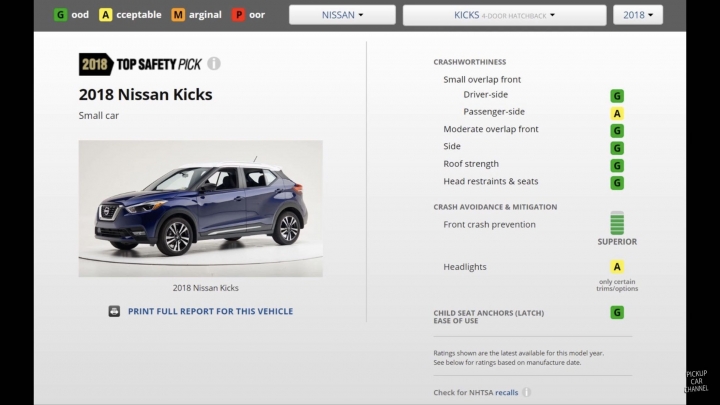This screenshot has height=405, width=720.
Task: Open Print Full Report For This Vehicle link
Action: (210, 311)
